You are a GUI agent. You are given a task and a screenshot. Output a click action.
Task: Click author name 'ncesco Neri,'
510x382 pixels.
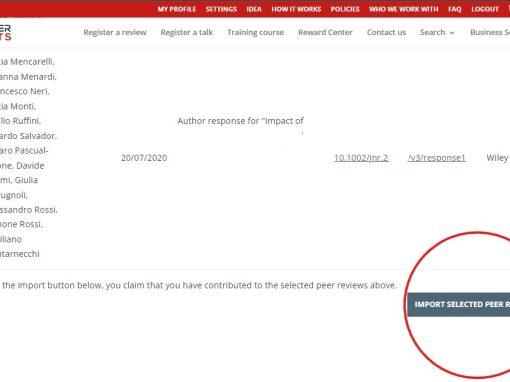(25, 91)
